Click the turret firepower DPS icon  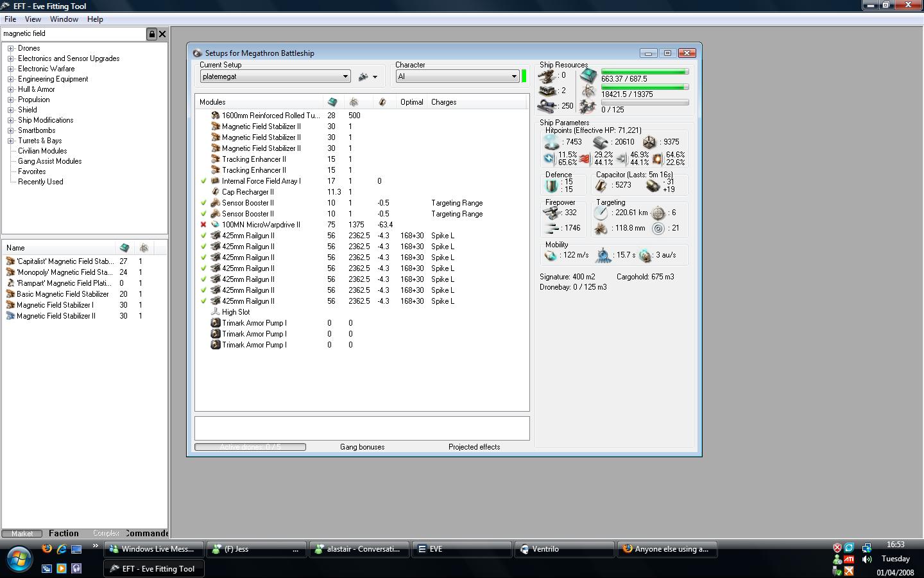(x=550, y=213)
